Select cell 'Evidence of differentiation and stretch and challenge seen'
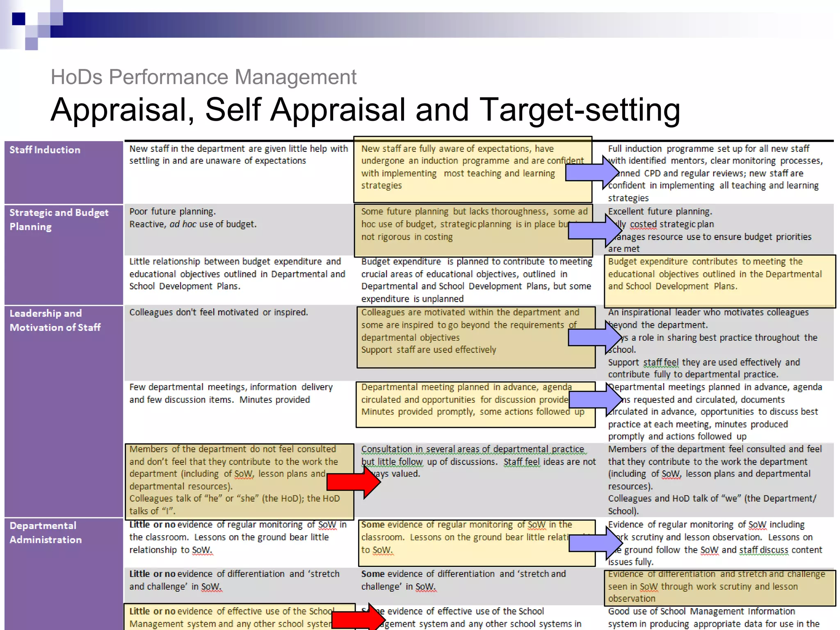Viewport: 840px width, 630px height. click(x=719, y=588)
